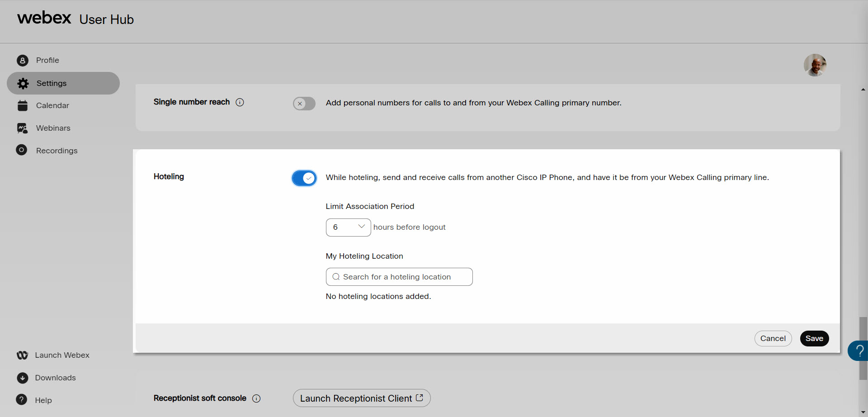Image resolution: width=868 pixels, height=417 pixels.
Task: Click the 'hours before logout' text
Action: pyautogui.click(x=410, y=227)
